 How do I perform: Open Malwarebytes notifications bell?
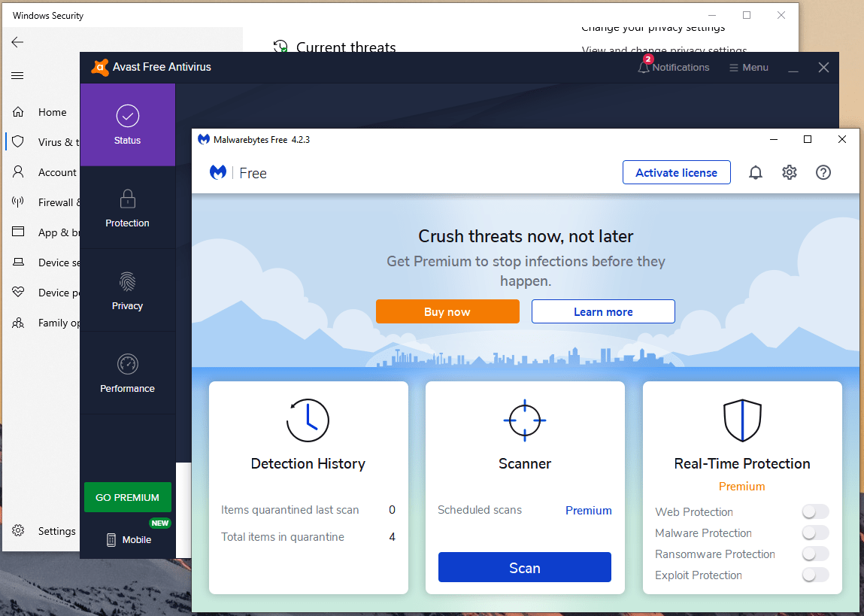pyautogui.click(x=756, y=172)
